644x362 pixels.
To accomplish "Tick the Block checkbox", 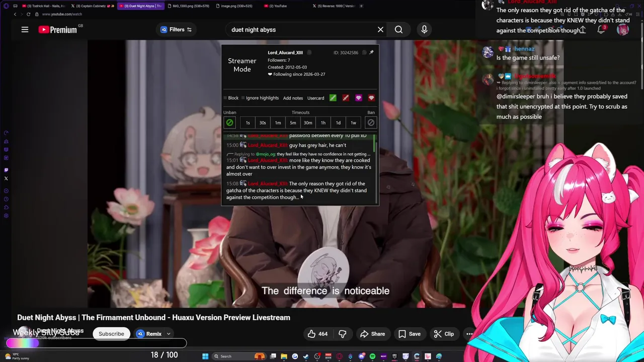I will pos(225,98).
